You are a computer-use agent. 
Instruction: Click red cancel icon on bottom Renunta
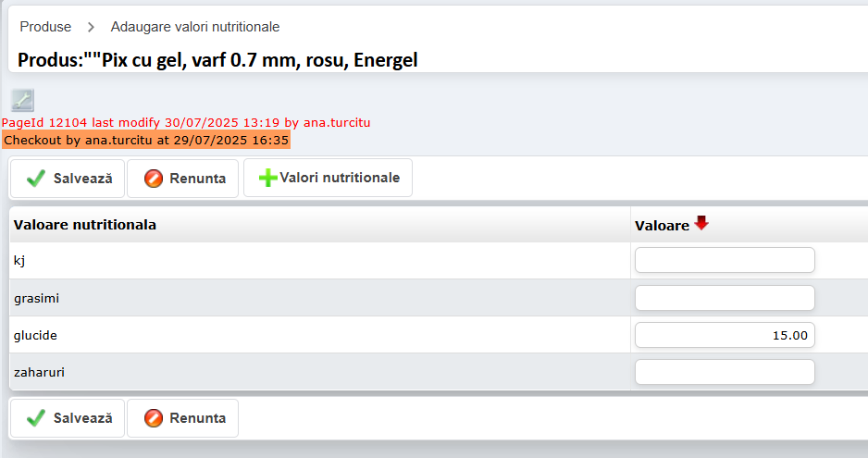(x=154, y=418)
